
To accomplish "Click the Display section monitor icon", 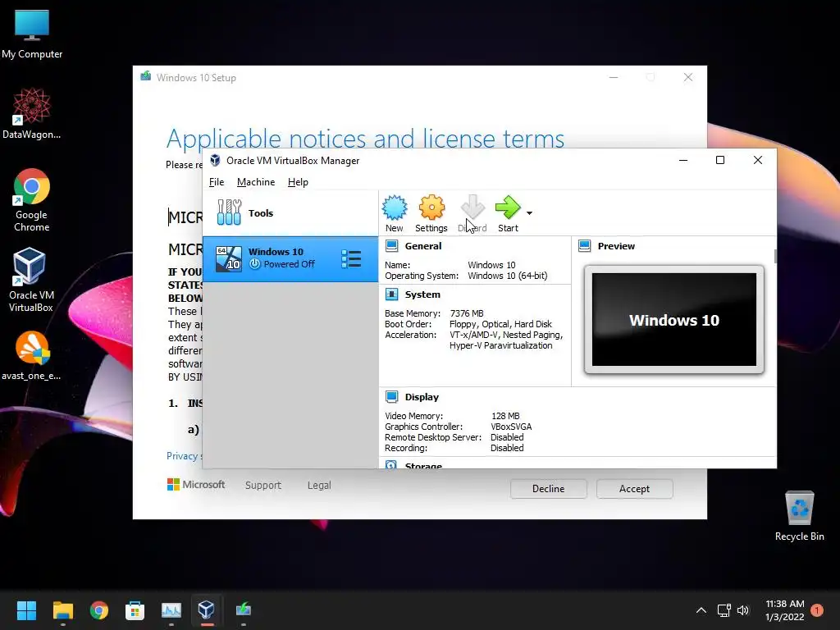I will (391, 397).
